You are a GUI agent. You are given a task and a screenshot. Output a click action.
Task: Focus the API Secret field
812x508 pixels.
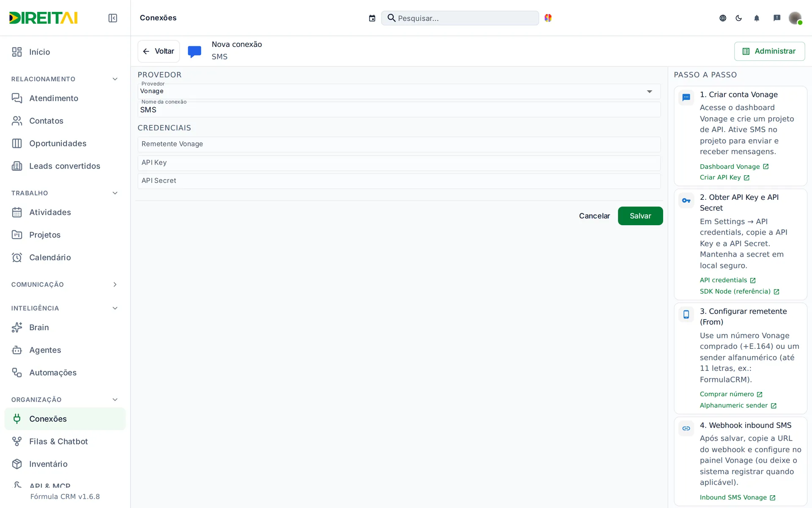(x=399, y=181)
